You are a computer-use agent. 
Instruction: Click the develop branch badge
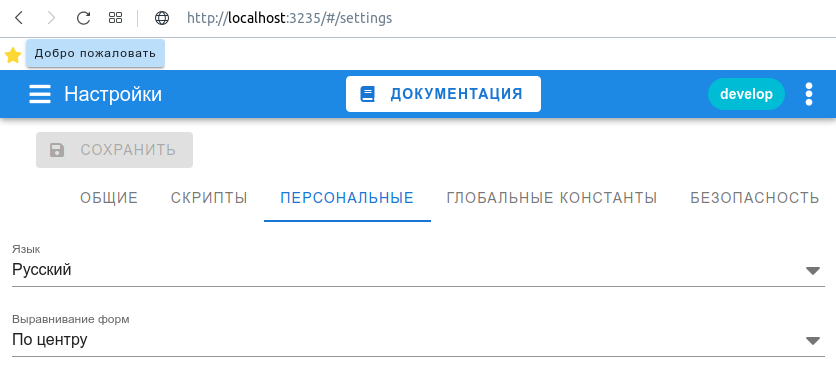point(746,94)
